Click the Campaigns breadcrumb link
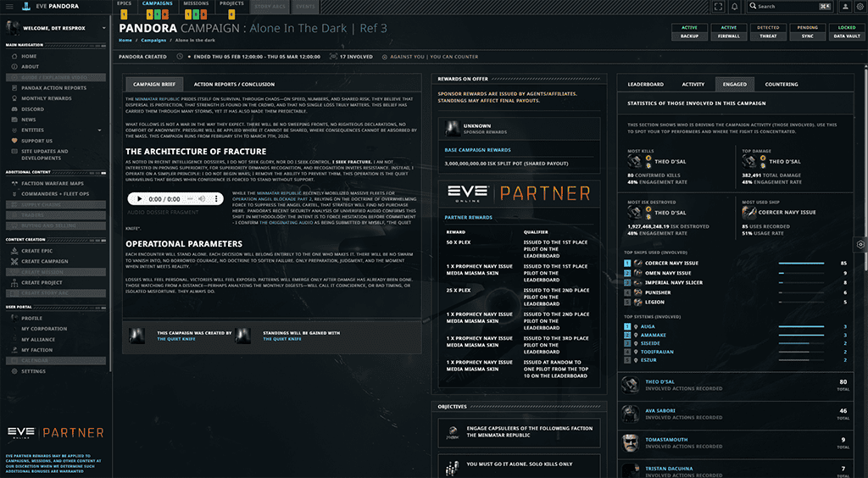The image size is (868, 478). (x=153, y=41)
